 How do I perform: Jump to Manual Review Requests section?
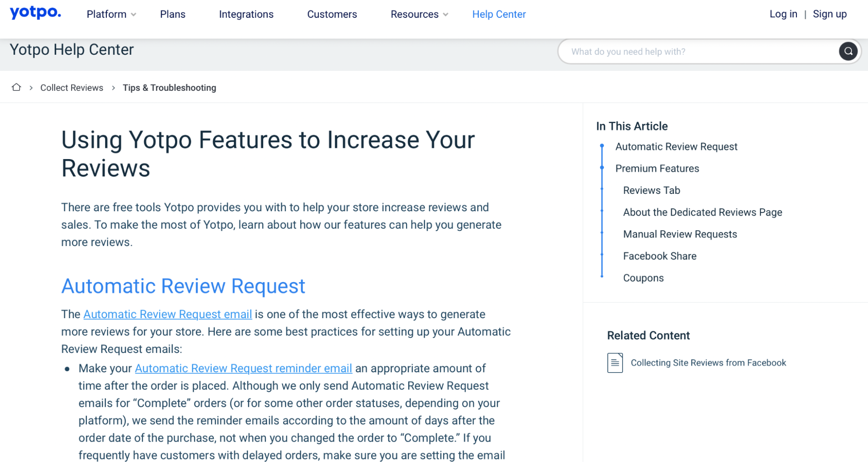680,234
